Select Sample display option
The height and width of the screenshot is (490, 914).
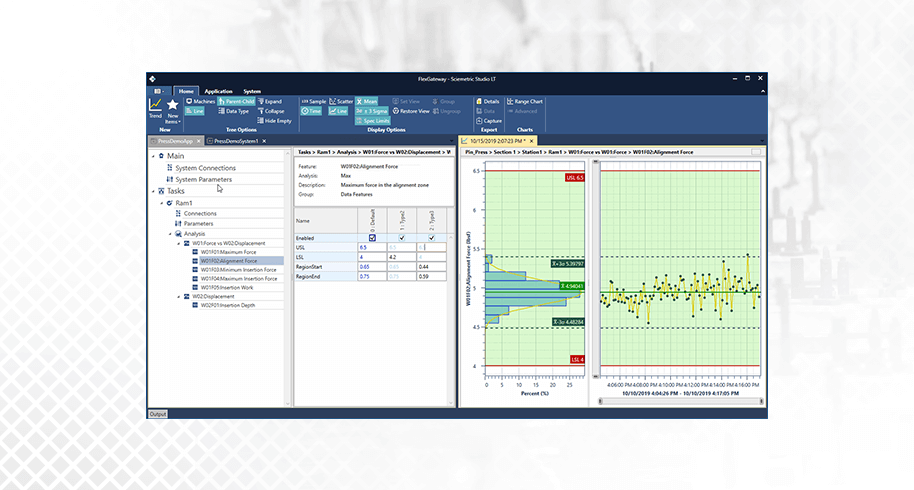(x=314, y=101)
